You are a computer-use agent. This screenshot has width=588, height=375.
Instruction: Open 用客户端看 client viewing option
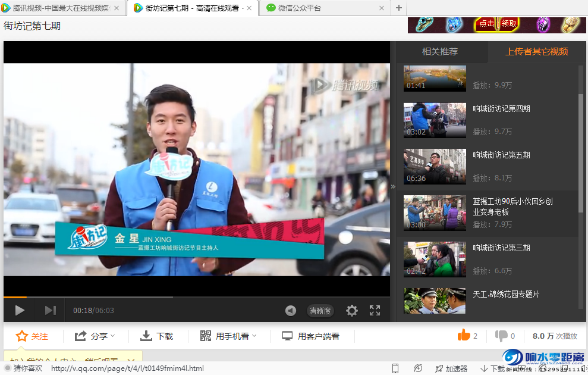coord(310,336)
